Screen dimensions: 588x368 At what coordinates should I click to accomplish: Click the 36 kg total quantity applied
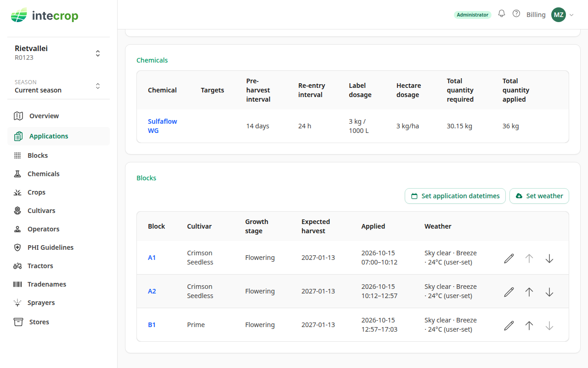511,126
